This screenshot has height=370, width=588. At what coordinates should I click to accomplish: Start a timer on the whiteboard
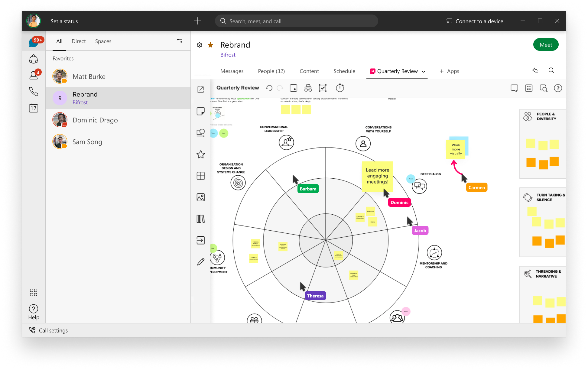point(340,88)
